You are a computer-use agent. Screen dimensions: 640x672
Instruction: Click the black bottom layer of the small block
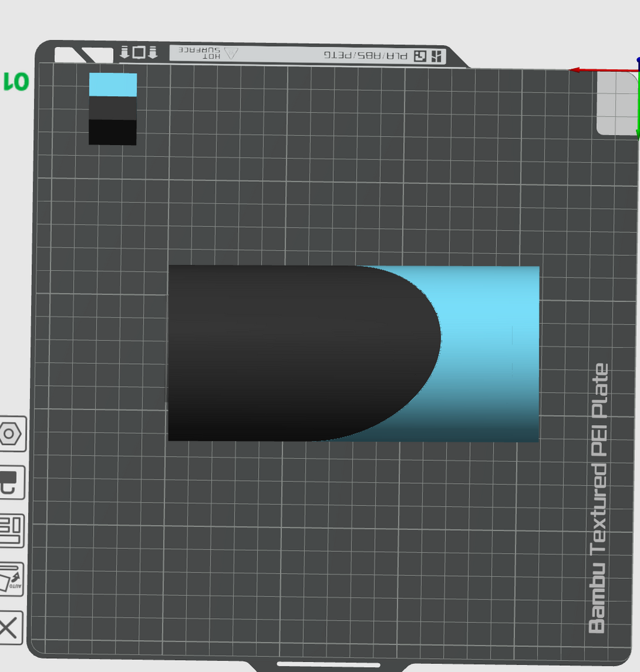pyautogui.click(x=112, y=132)
